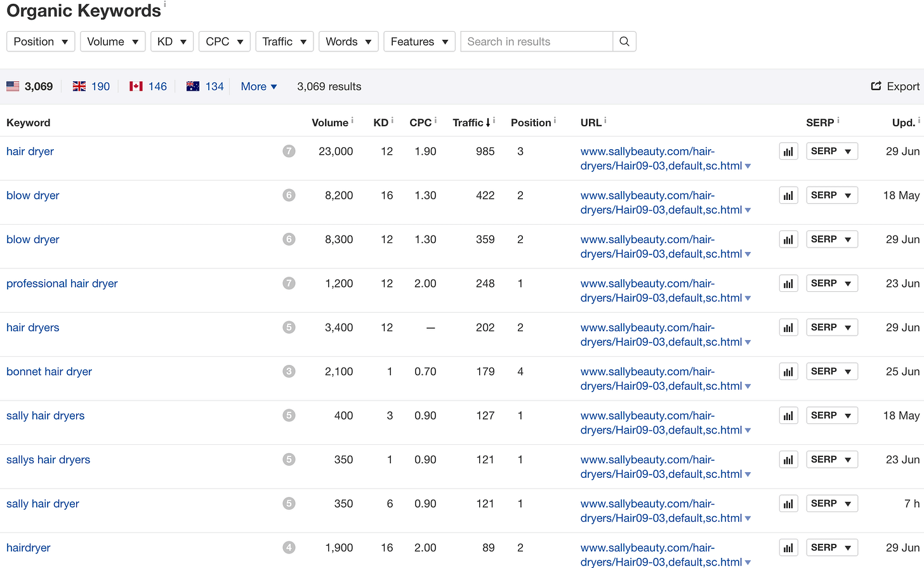Open the Traffic filter dropdown

[284, 41]
